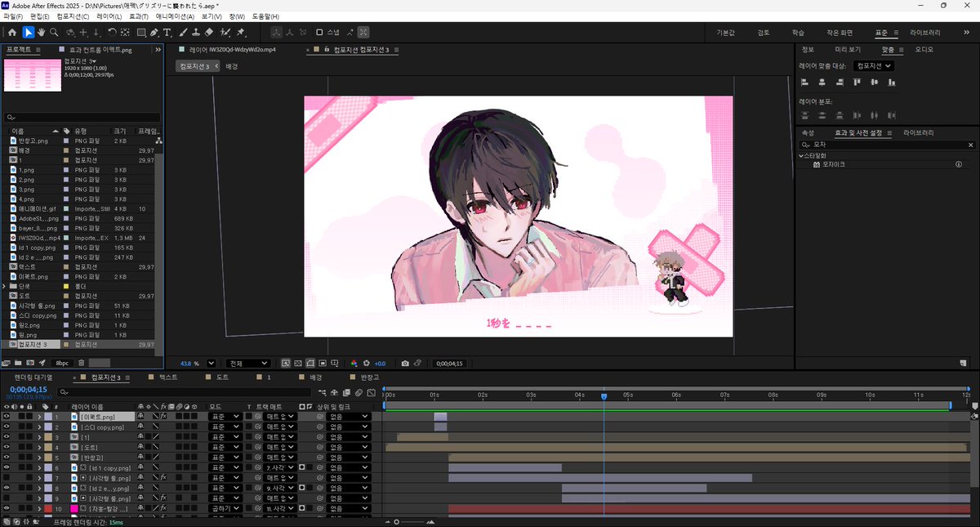Switch to 텍스트 timeline tab

coord(168,377)
